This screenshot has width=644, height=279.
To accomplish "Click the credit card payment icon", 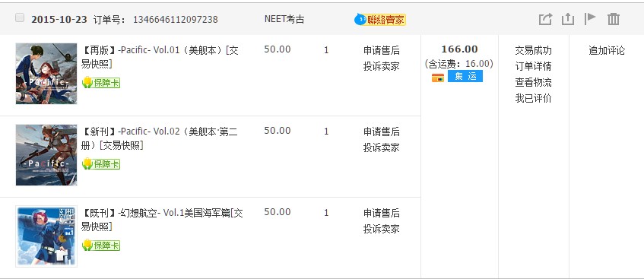I will 438,78.
